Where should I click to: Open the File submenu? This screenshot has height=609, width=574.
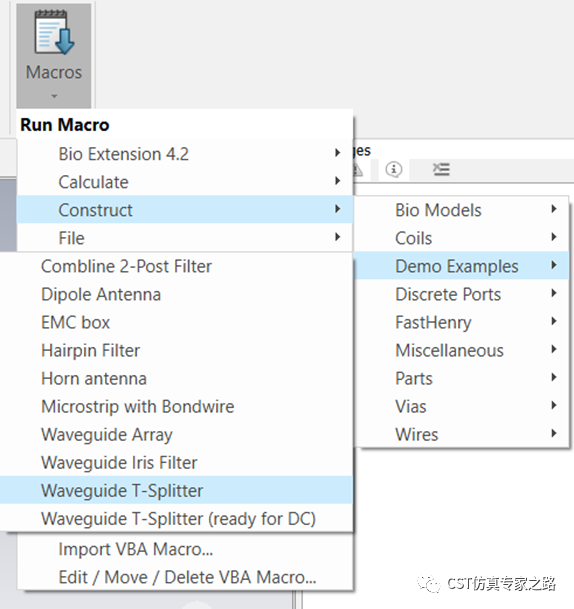tap(185, 238)
